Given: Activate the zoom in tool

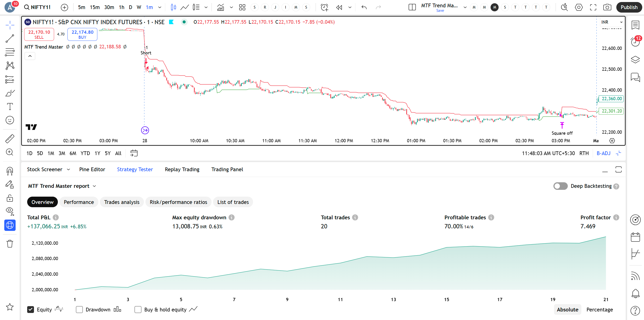Looking at the screenshot, I should [10, 152].
